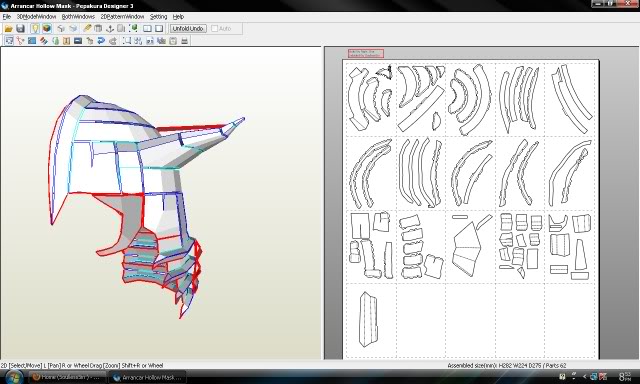Toggle the textured cube display switch
Screen dimensions: 640x384
(x=47, y=29)
